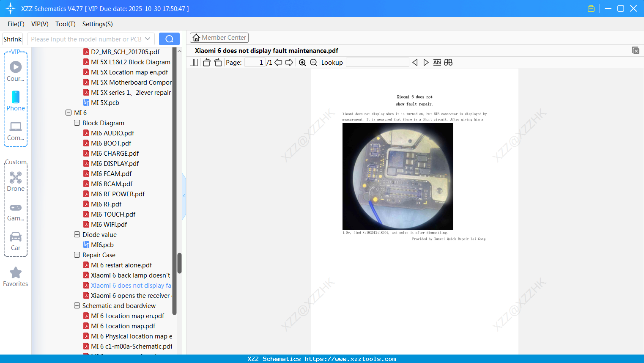Screen dimensions: 644x363
Task: Collapse the left panel with splitter handle
Action: (x=184, y=196)
